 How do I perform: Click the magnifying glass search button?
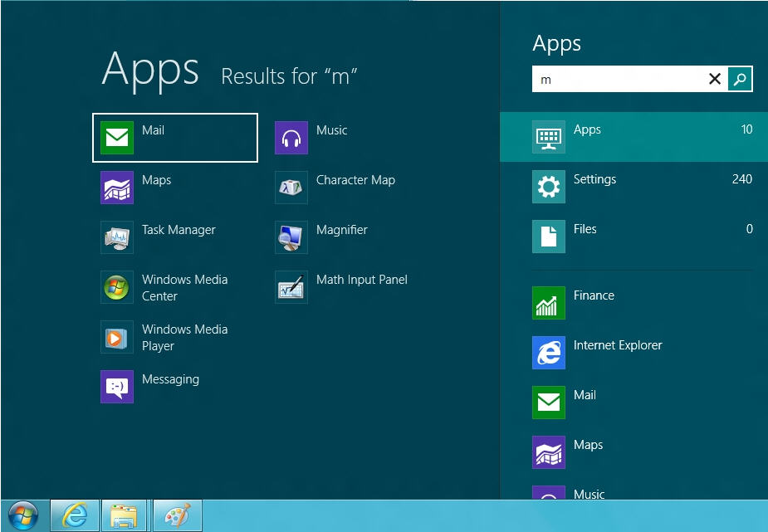point(740,78)
